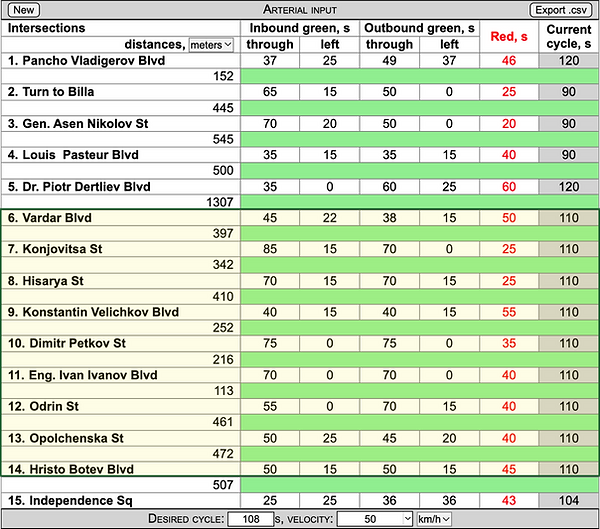Click Independence Sq red time 43
600x529 pixels.
pyautogui.click(x=509, y=501)
